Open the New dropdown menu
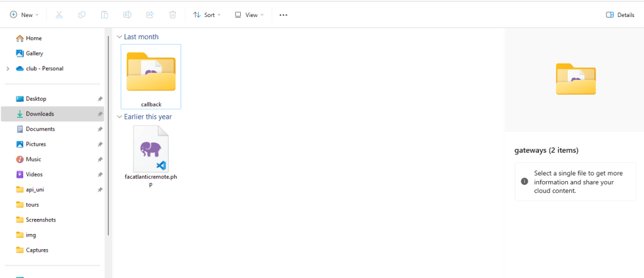Viewport: 644px width, 278px height. (25, 15)
